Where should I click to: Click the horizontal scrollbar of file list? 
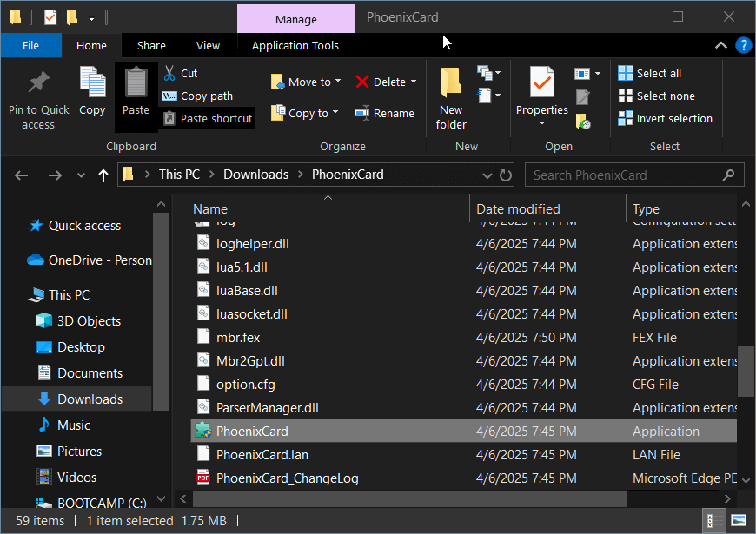pyautogui.click(x=410, y=498)
